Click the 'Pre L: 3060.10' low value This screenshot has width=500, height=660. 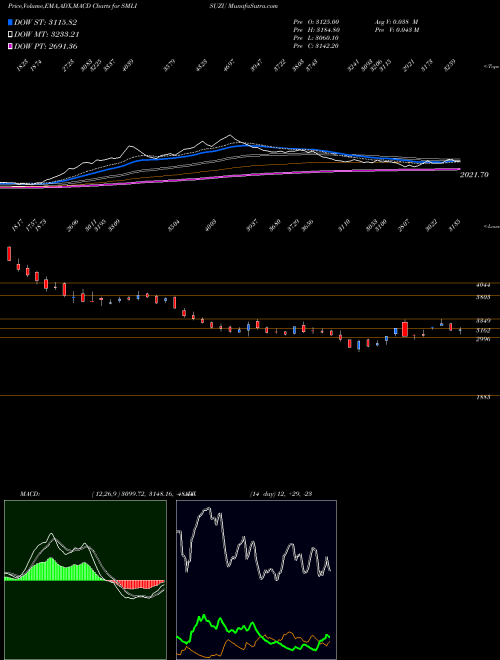tap(316, 38)
